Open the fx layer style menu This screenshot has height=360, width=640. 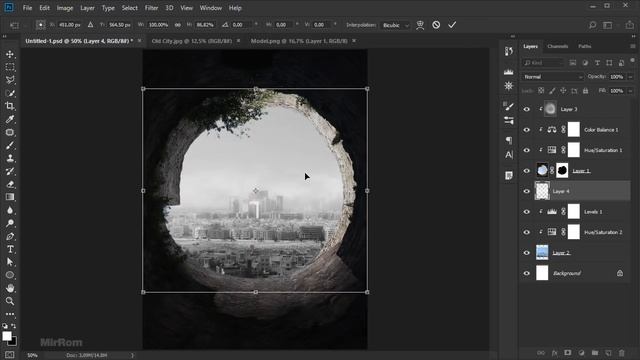[x=554, y=353]
